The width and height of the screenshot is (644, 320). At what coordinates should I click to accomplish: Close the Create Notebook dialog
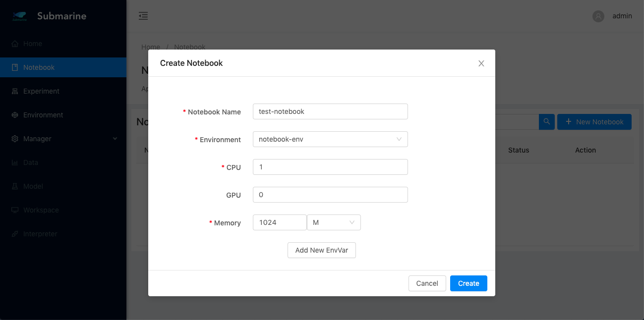click(x=481, y=63)
